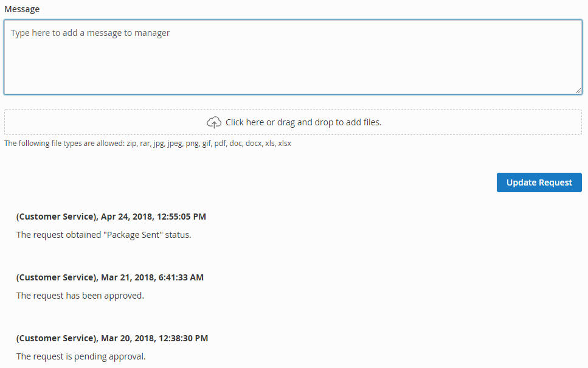This screenshot has width=588, height=368.
Task: Select the Mar 20, 2018 Customer Service header
Action: coord(112,338)
